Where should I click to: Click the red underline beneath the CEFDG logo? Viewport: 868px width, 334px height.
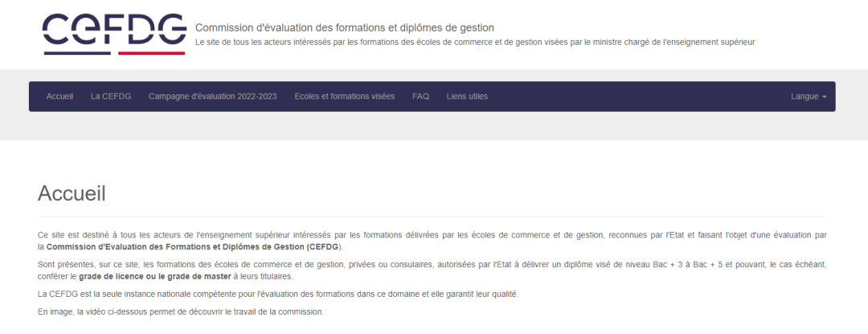pyautogui.click(x=152, y=53)
